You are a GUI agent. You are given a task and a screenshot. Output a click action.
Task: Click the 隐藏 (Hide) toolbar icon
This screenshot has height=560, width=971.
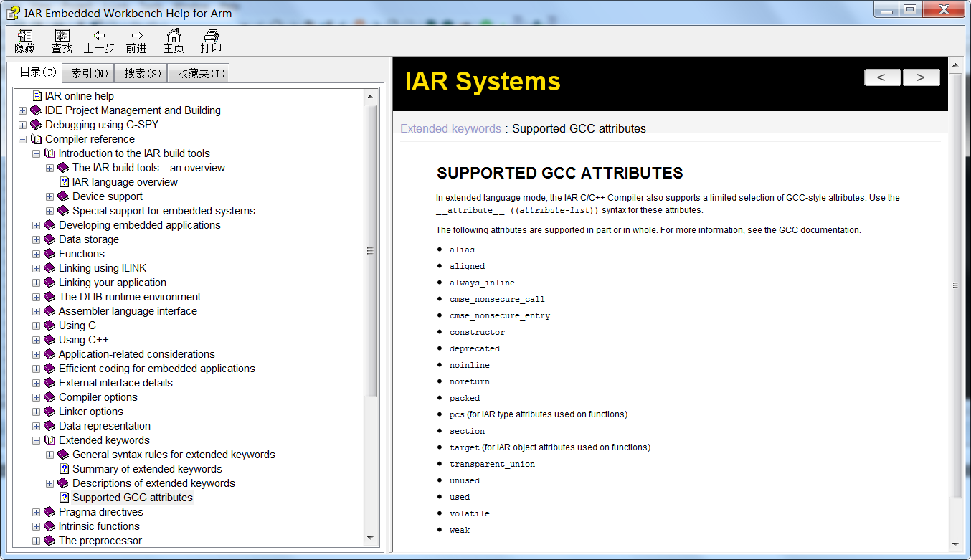(x=25, y=42)
